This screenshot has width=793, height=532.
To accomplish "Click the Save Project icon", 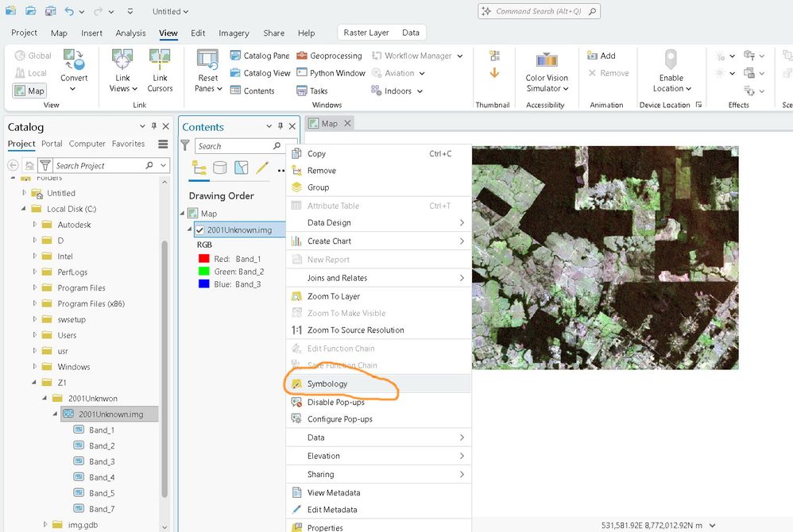I will tap(51, 11).
